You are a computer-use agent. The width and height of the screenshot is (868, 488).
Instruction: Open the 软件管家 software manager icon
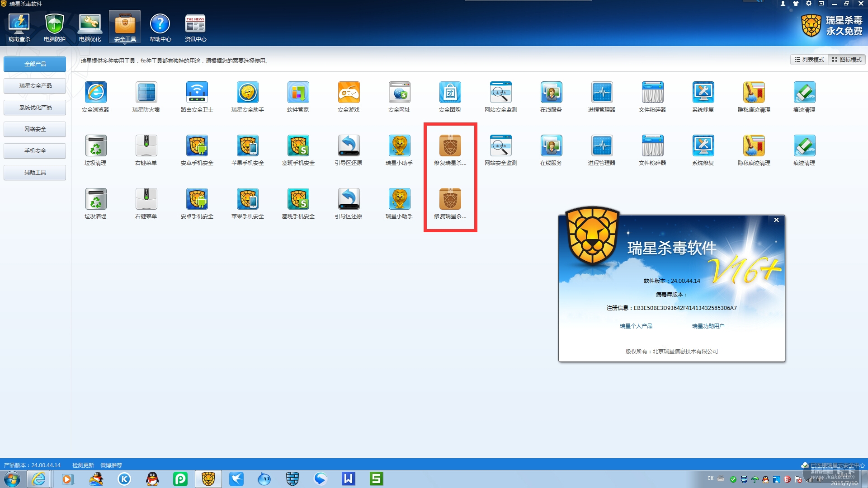coord(298,93)
